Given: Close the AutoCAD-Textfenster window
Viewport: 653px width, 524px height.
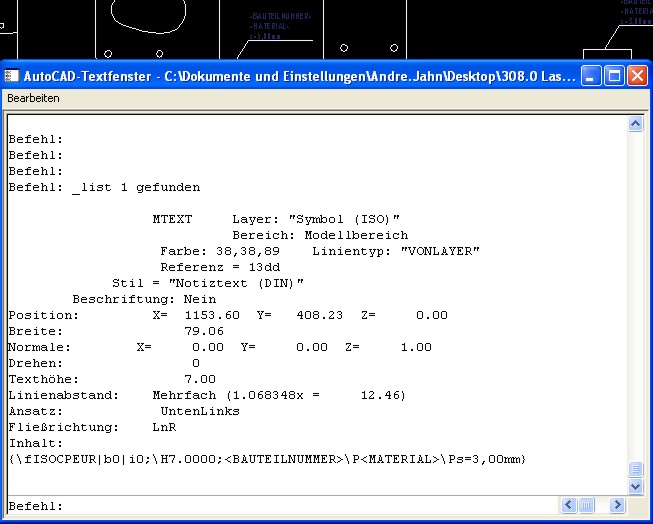Looking at the screenshot, I should (638, 76).
